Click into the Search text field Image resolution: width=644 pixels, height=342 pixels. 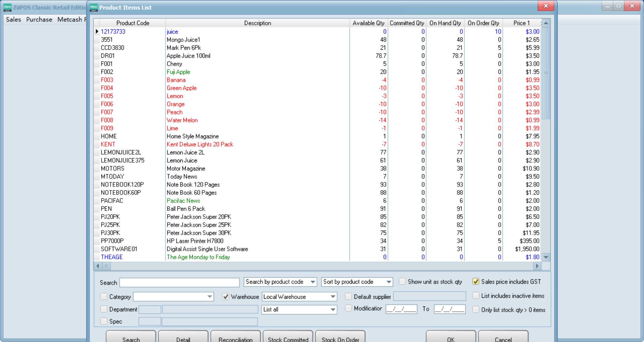pyautogui.click(x=179, y=283)
